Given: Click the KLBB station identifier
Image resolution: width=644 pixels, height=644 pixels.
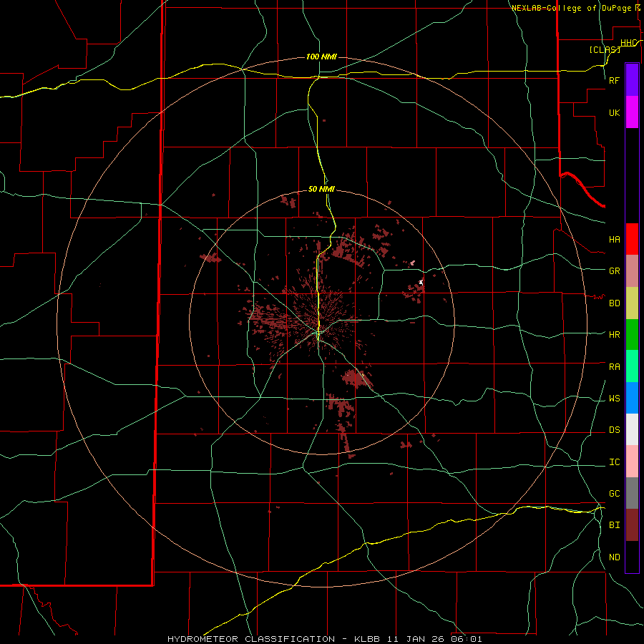Looking at the screenshot, I should click(367, 639).
